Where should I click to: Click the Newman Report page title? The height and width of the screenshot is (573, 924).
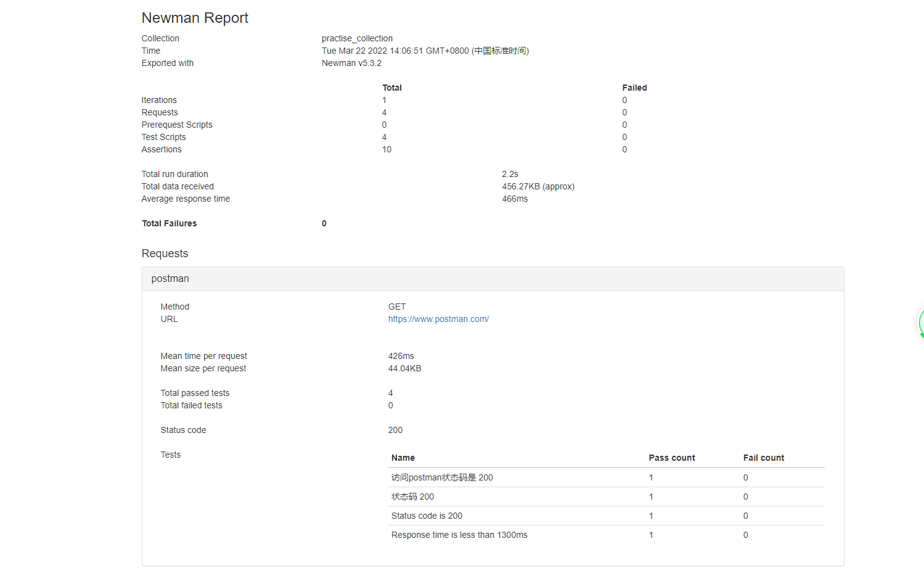[195, 18]
